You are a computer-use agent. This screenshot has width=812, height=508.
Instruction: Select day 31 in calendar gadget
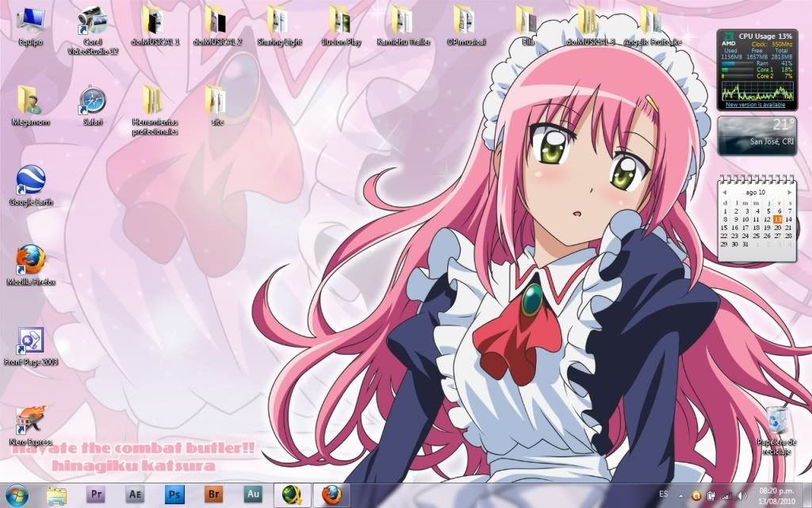[x=745, y=244]
